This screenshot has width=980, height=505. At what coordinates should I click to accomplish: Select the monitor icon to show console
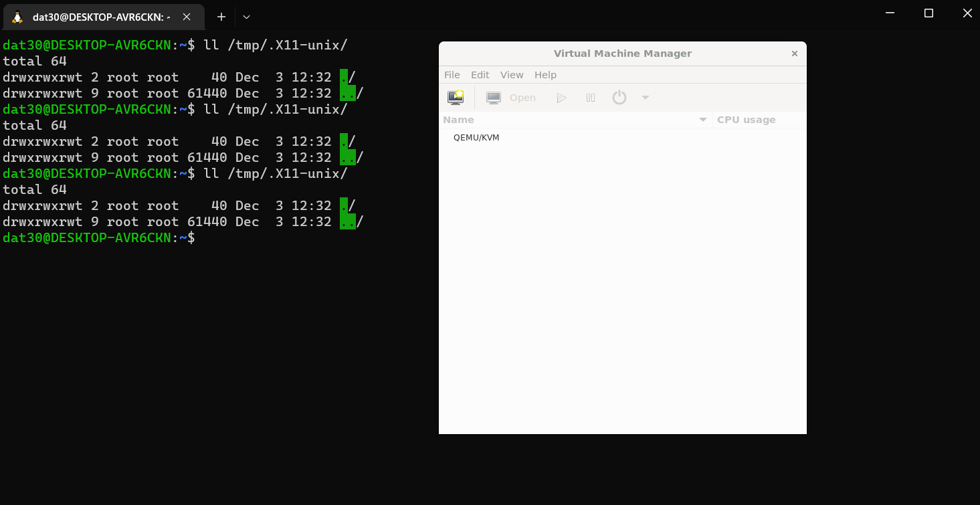click(x=493, y=97)
